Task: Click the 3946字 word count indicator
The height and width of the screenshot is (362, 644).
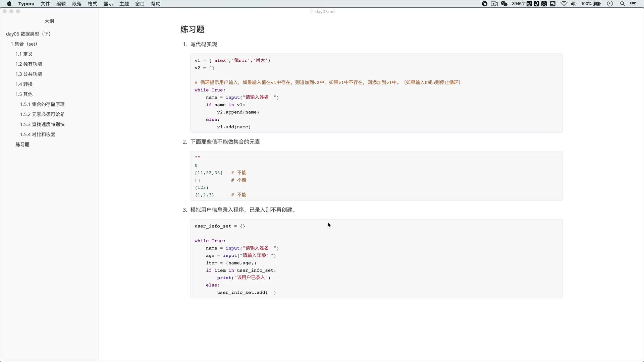Action: [519, 4]
